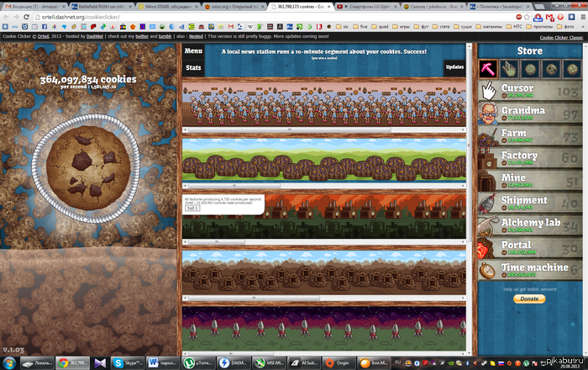
Task: Open the Nested link in header
Action: coord(196,36)
